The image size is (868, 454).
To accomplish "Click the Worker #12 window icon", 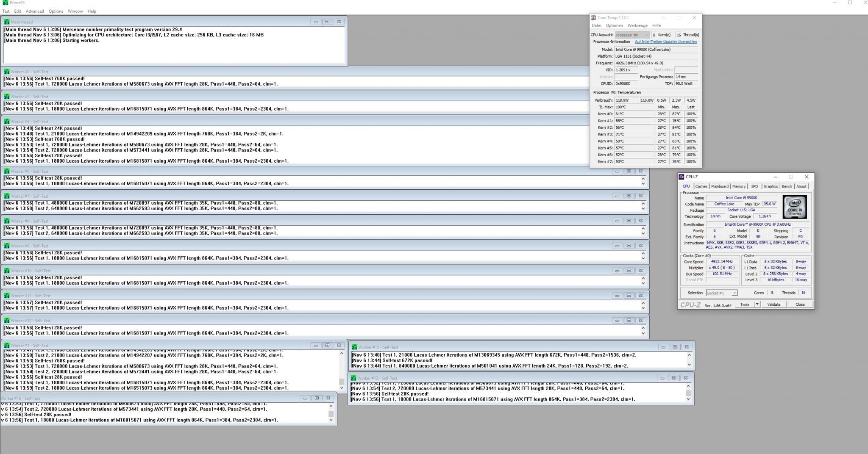I will [7, 321].
